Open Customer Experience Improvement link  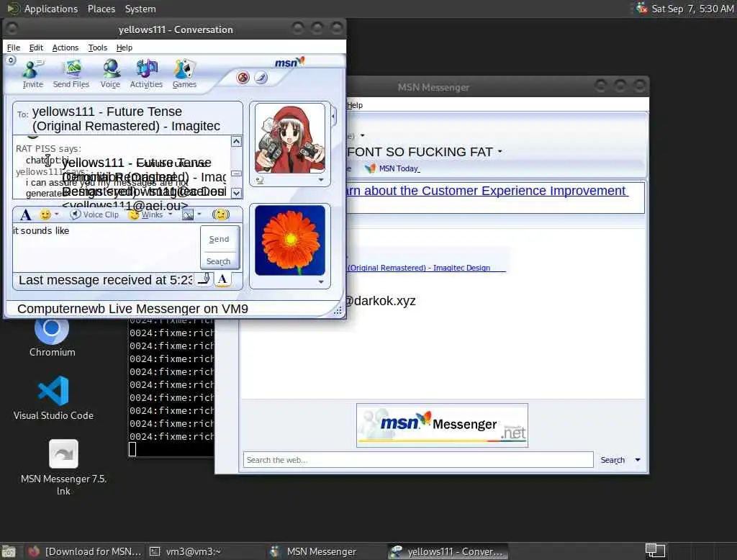(487, 191)
